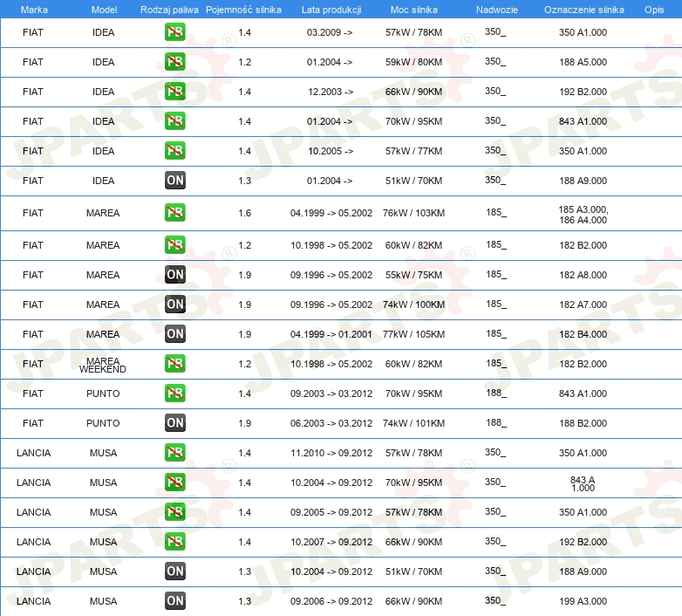Select the MAREA WEEKEND model cell
The height and width of the screenshot is (616, 682).
pos(103,365)
